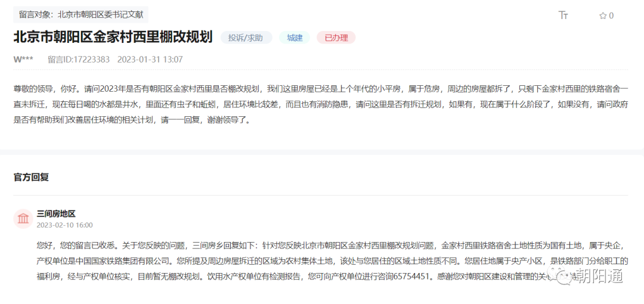This screenshot has height=304, width=644.
Task: Select the 城建 topic tag
Action: click(x=295, y=38)
